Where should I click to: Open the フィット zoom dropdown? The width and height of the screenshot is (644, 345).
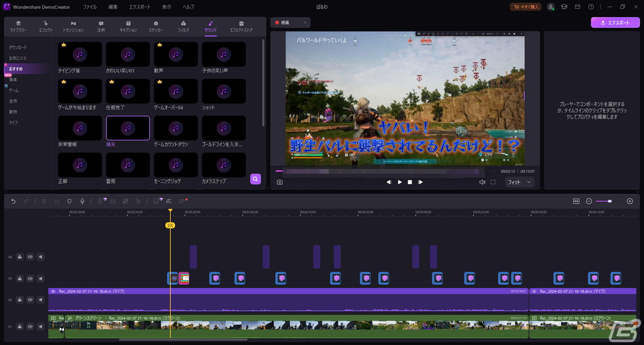tap(519, 182)
